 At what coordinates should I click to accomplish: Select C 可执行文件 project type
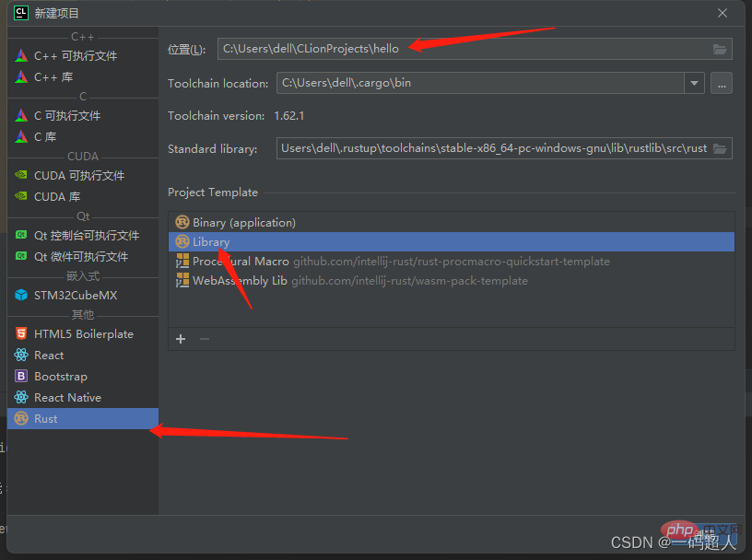[x=83, y=115]
